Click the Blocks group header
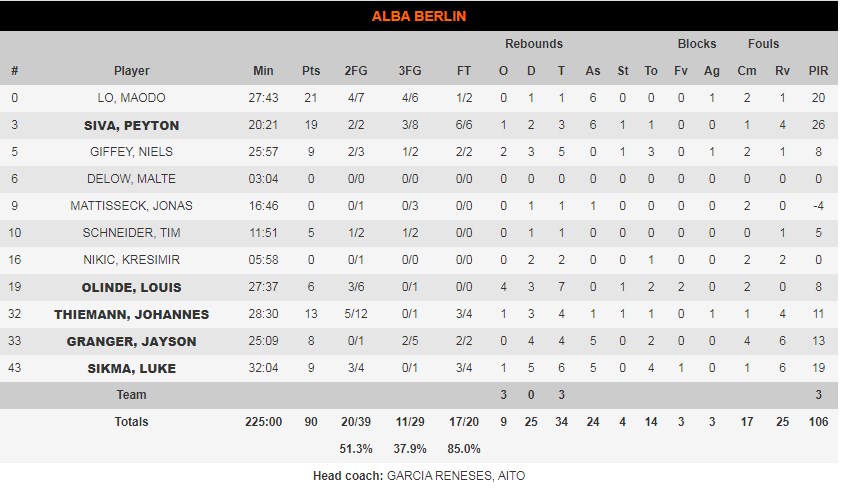This screenshot has height=490, width=843. click(x=696, y=44)
